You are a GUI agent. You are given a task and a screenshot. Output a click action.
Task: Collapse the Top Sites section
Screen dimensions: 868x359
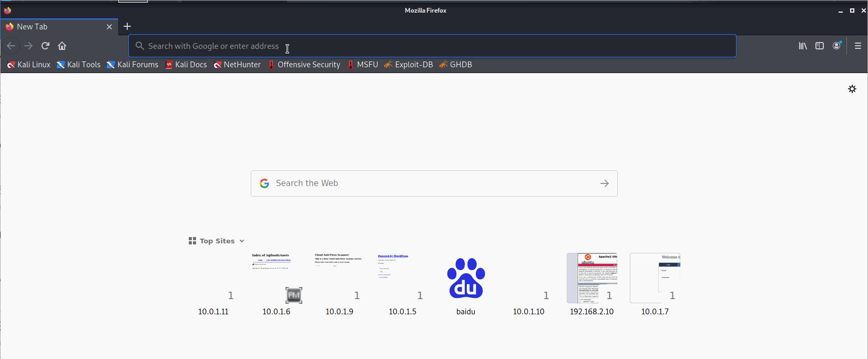(217, 241)
